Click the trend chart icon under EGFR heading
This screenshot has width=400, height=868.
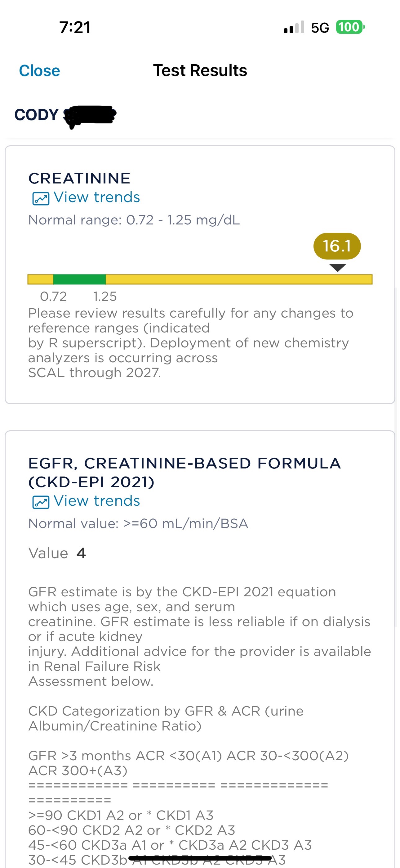41,502
